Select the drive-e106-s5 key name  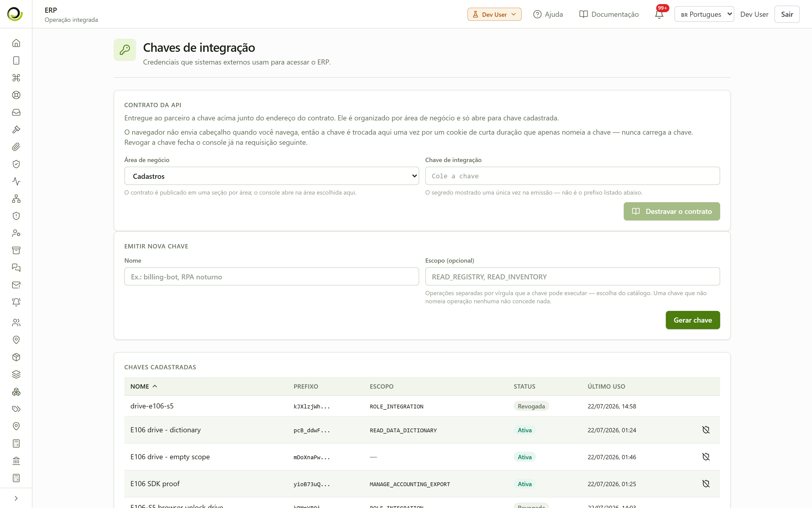[x=152, y=406]
